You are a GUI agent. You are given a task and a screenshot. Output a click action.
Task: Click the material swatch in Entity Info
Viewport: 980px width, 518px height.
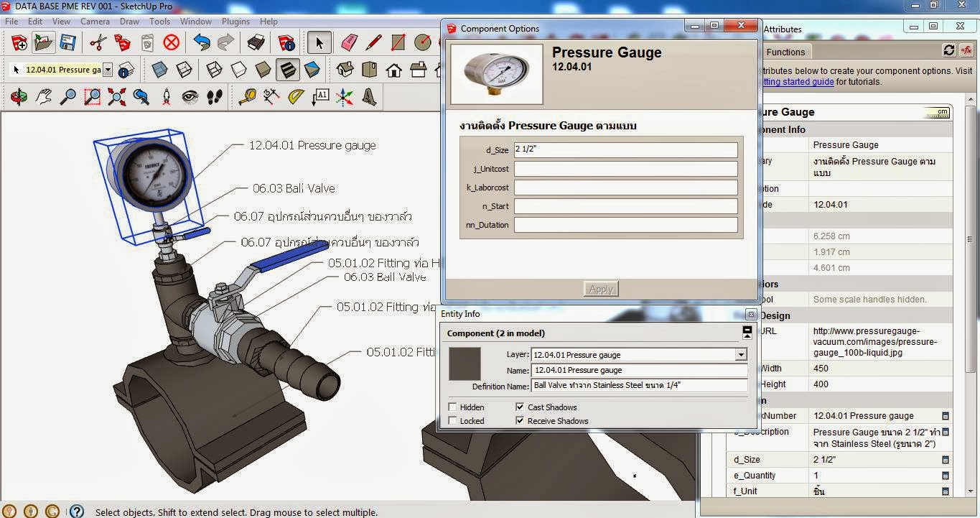[x=465, y=364]
